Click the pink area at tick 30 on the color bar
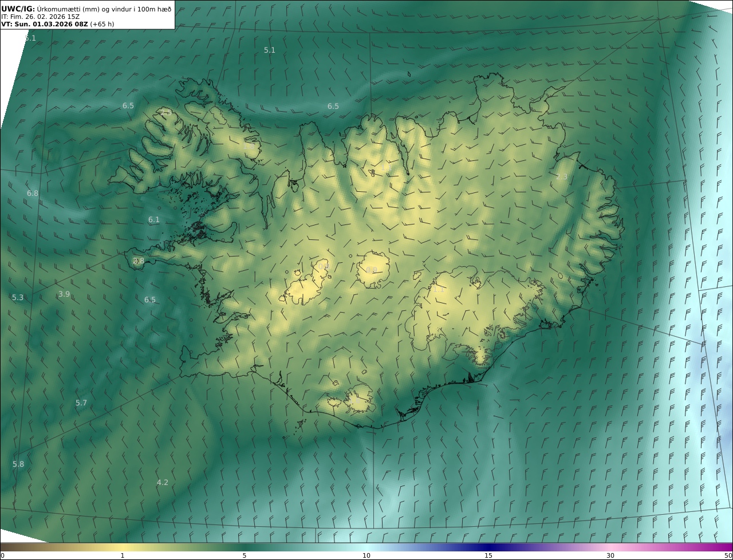733x560 pixels. (x=610, y=547)
